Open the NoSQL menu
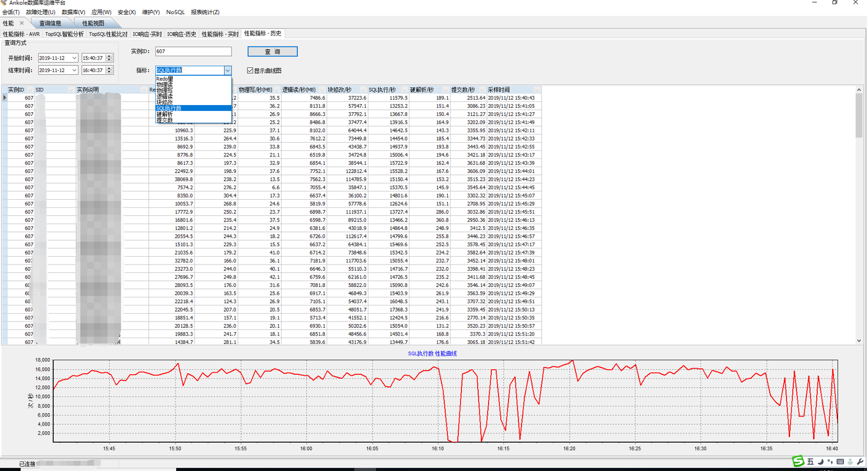Image resolution: width=868 pixels, height=471 pixels. 176,12
